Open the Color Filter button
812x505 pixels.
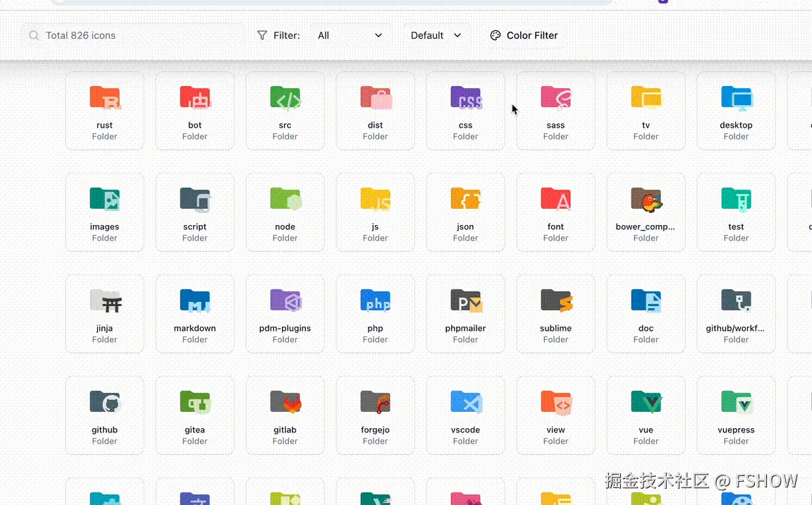pyautogui.click(x=524, y=35)
